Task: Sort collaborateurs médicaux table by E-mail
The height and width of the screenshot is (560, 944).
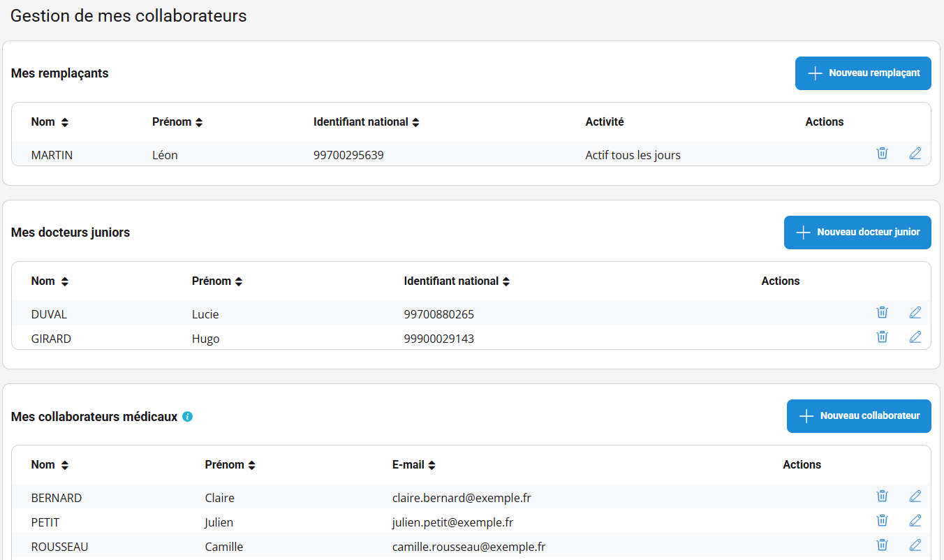Action: (x=432, y=465)
